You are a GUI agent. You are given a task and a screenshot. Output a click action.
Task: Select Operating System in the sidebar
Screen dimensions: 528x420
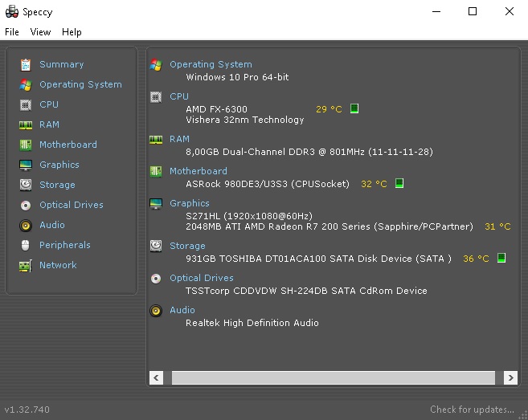tap(81, 84)
